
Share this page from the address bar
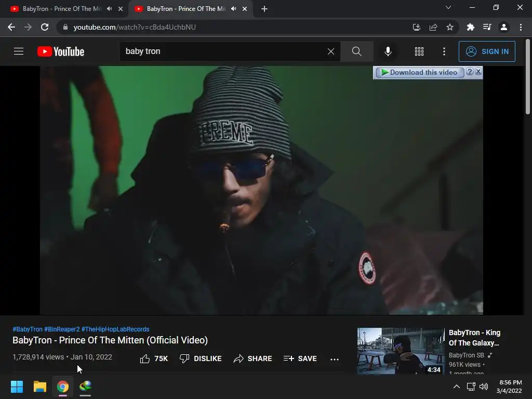[x=433, y=27]
